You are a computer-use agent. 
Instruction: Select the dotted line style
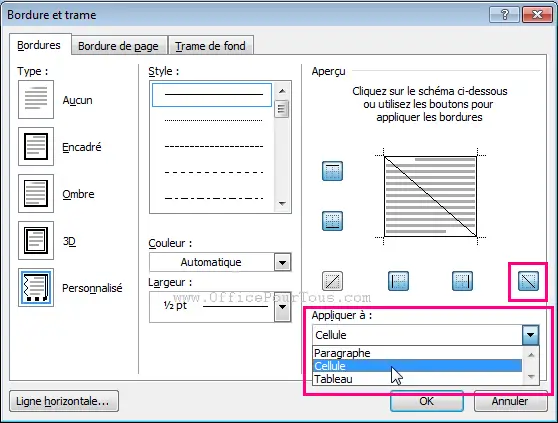tap(214, 121)
